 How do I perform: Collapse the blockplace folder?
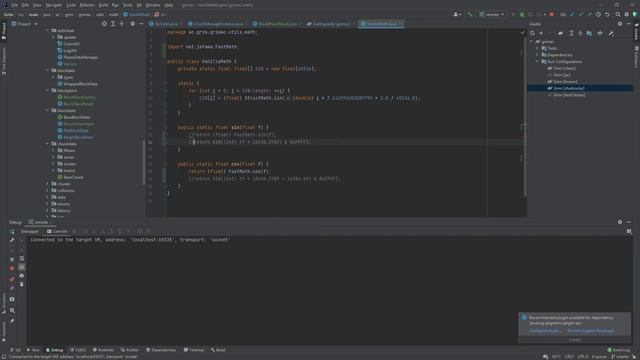point(47,91)
